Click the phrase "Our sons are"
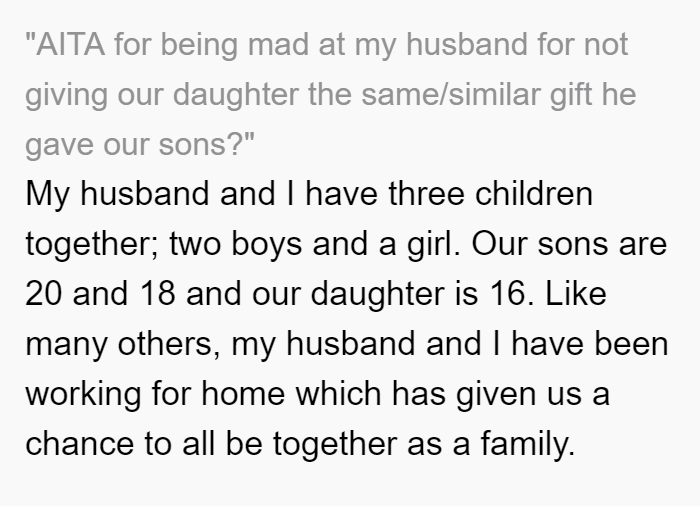The image size is (700, 506). [569, 243]
